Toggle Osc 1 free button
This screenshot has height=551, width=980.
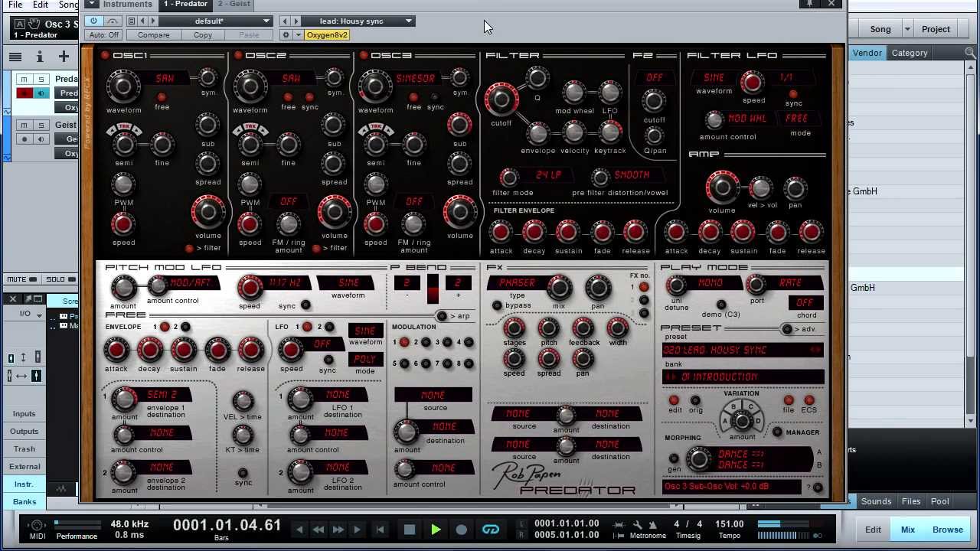(161, 97)
